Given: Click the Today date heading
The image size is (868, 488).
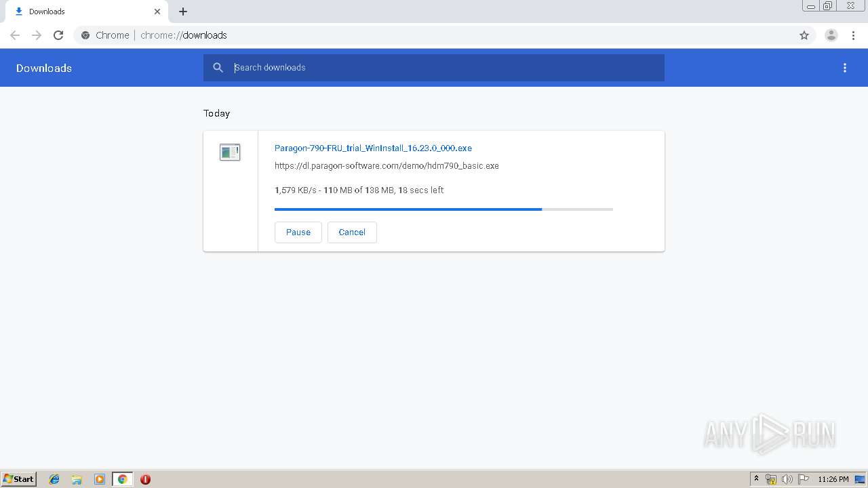Looking at the screenshot, I should point(217,113).
